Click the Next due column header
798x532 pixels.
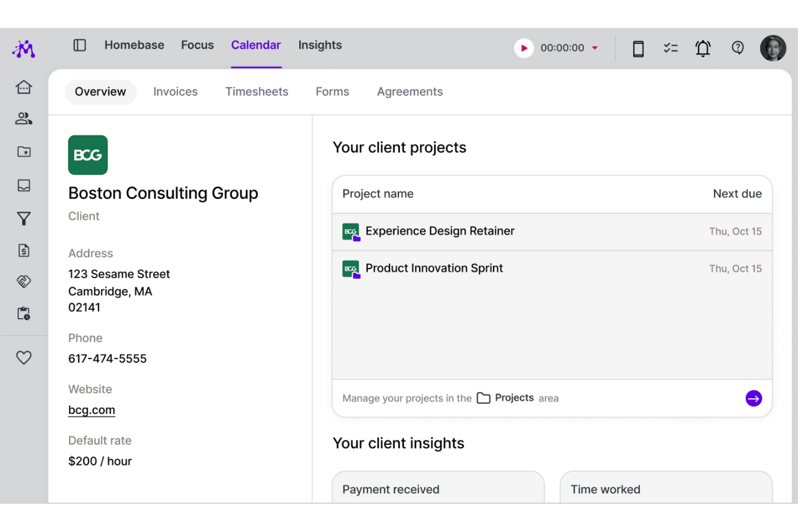[737, 194]
